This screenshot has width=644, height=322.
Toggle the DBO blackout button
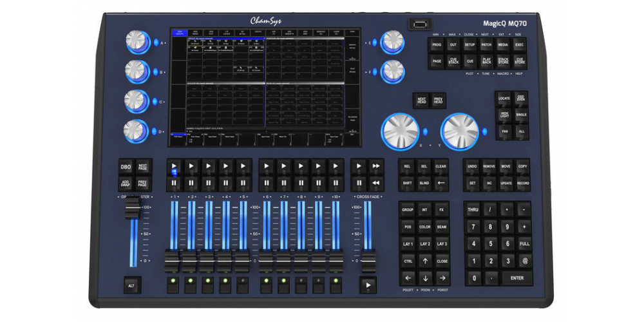pyautogui.click(x=126, y=167)
